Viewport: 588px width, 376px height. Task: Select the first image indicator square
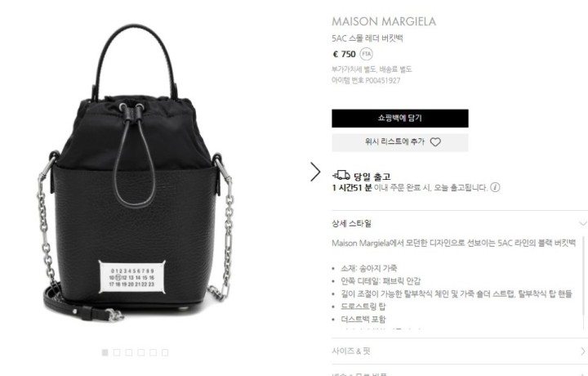105,352
